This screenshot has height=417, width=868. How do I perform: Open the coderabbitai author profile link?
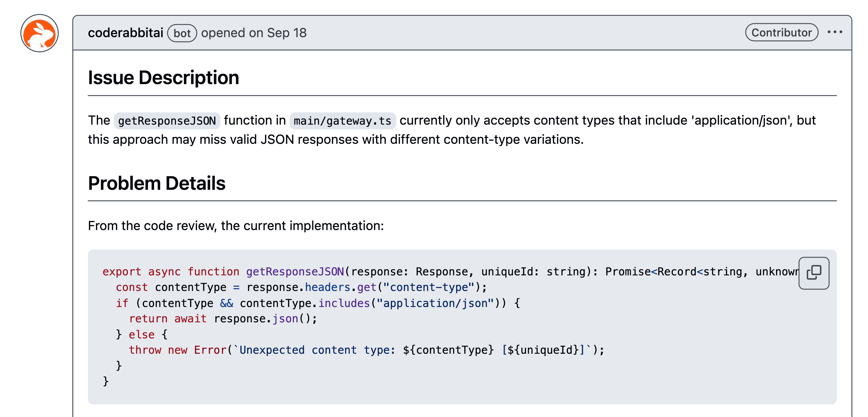click(125, 33)
